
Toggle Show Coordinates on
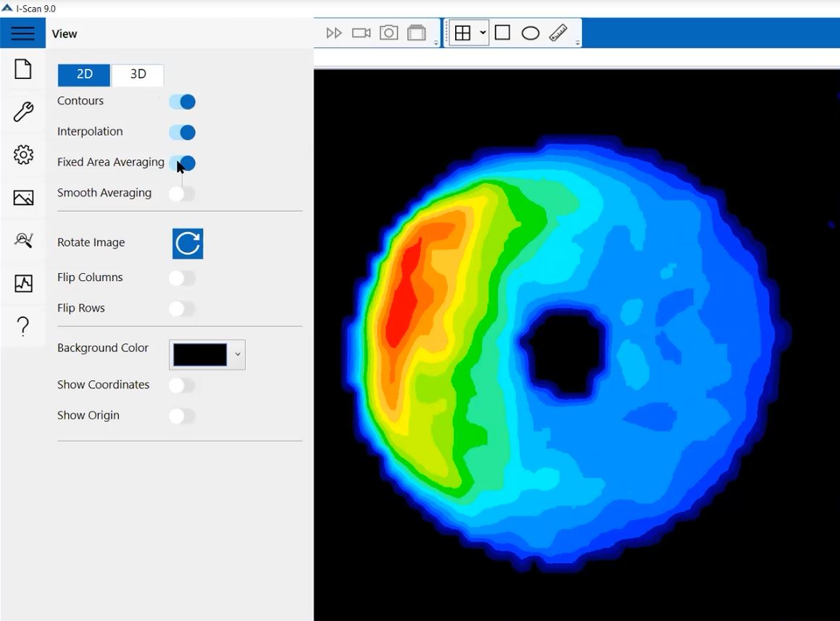pos(182,385)
